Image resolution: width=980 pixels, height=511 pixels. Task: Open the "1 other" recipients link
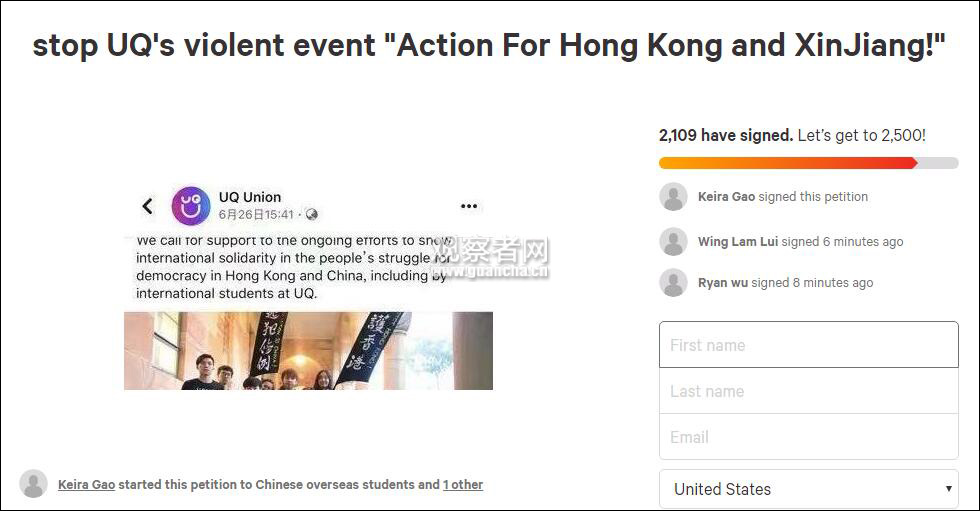click(x=463, y=485)
